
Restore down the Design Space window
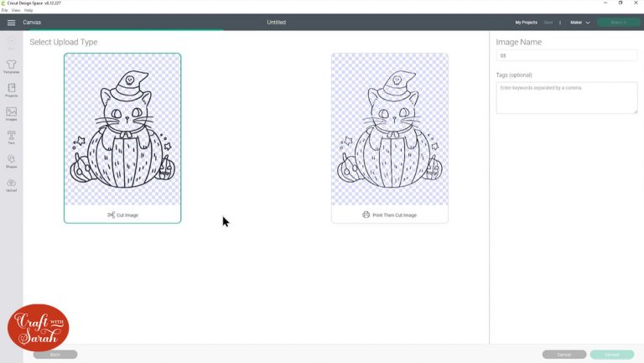[x=621, y=3]
